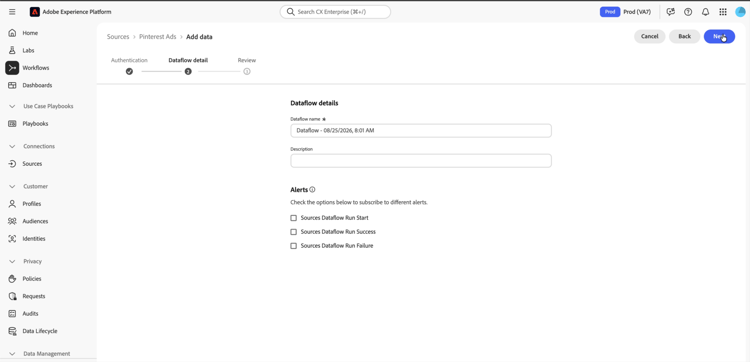Click the completed Authentication step checkmark
The image size is (750, 362).
coord(129,71)
